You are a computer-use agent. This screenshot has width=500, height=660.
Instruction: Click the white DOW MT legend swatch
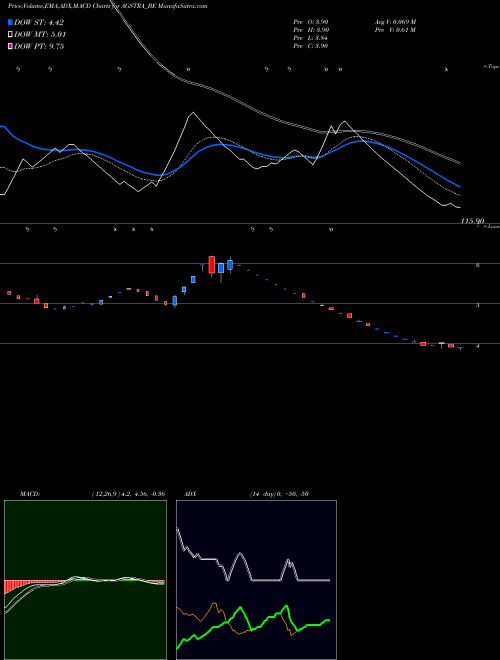10,34
